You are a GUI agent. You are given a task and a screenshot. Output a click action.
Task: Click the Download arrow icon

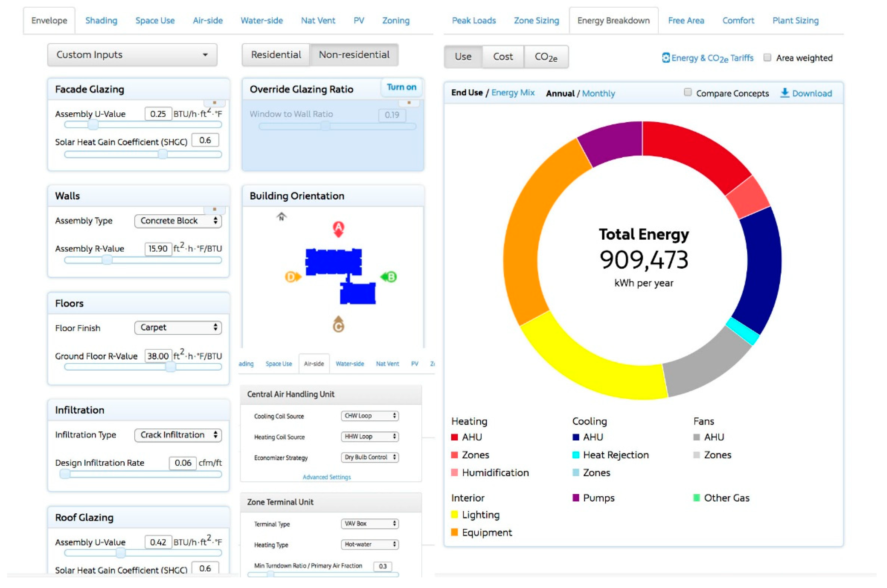point(784,93)
